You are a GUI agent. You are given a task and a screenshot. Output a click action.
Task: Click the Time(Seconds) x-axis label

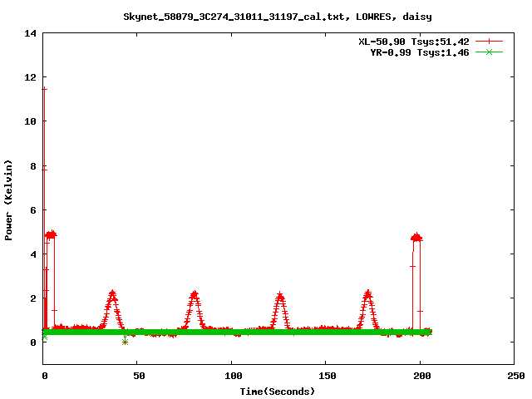278,392
